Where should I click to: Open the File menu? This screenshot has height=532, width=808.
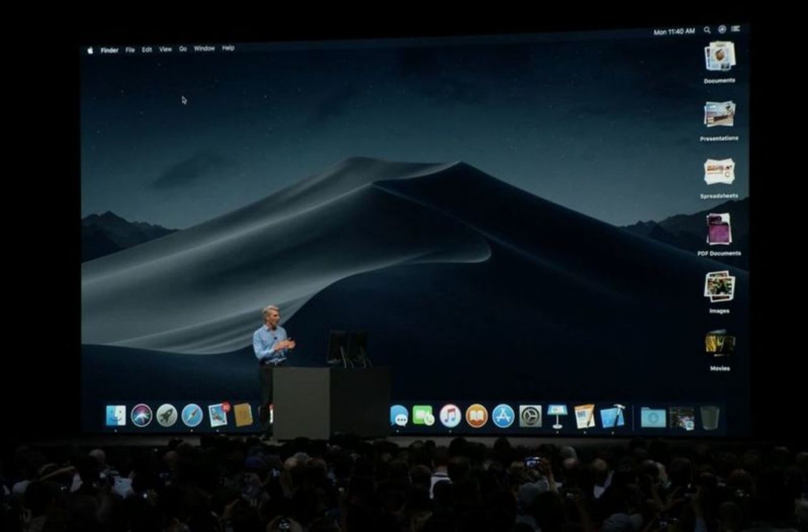tap(130, 50)
